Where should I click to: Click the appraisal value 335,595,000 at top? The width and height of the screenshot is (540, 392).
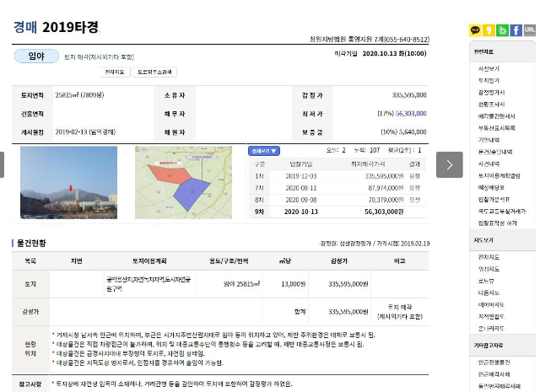tap(409, 95)
